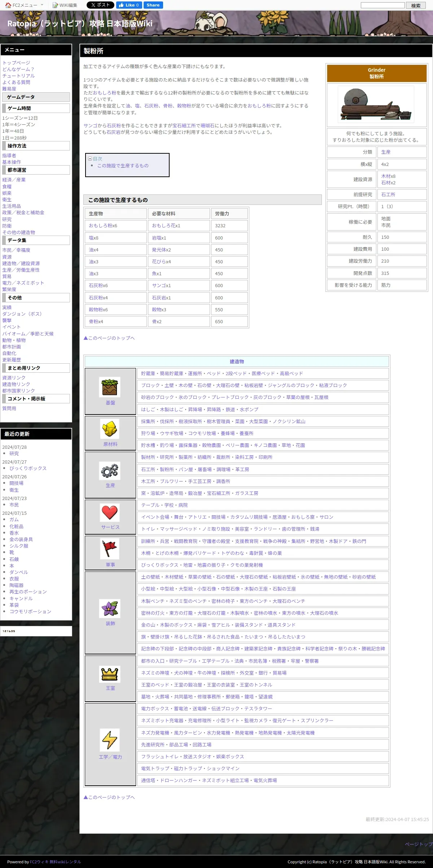Click the Facebook Share button
Image resolution: width=433 pixels, height=868 pixels.
tap(153, 5)
